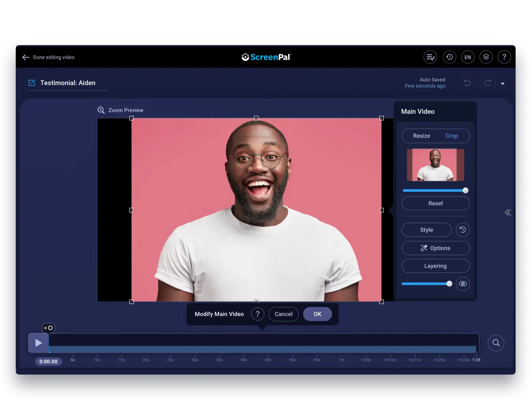The height and width of the screenshot is (419, 532).
Task: Click the undo arrow icon
Action: click(x=467, y=83)
